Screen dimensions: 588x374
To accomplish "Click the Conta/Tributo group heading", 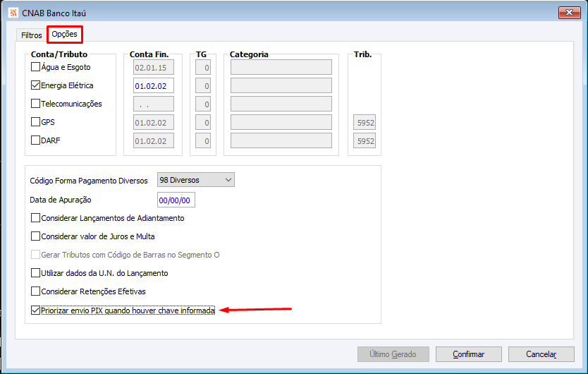I will pos(59,54).
